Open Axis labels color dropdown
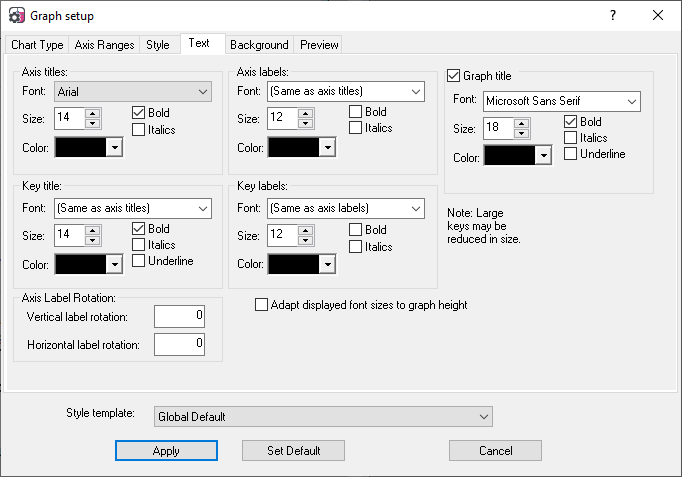Viewport: 682px width, 477px height. [328, 147]
